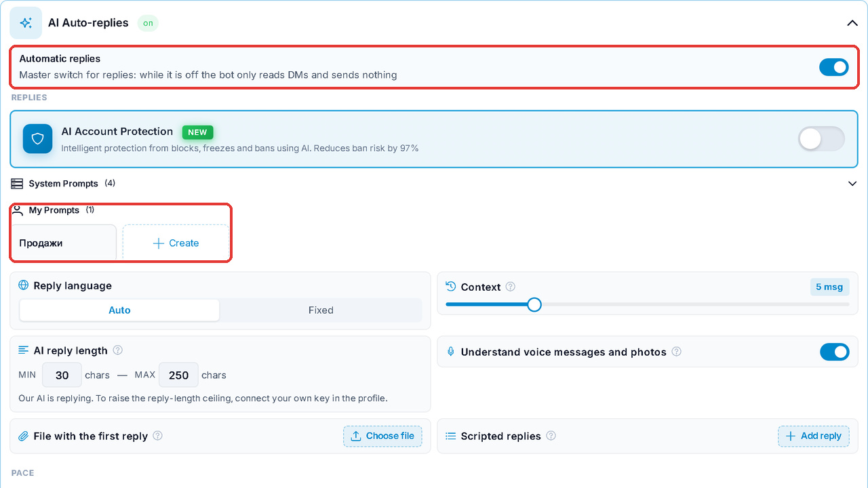Expand the System Prompts list chevron
Screen dimensions: 868x488
pos(852,184)
